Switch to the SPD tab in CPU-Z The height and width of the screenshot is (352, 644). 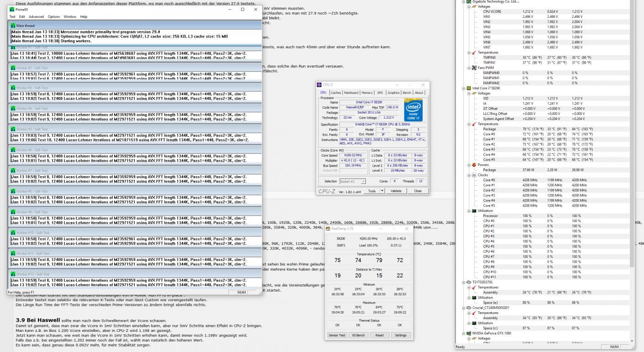(x=380, y=92)
